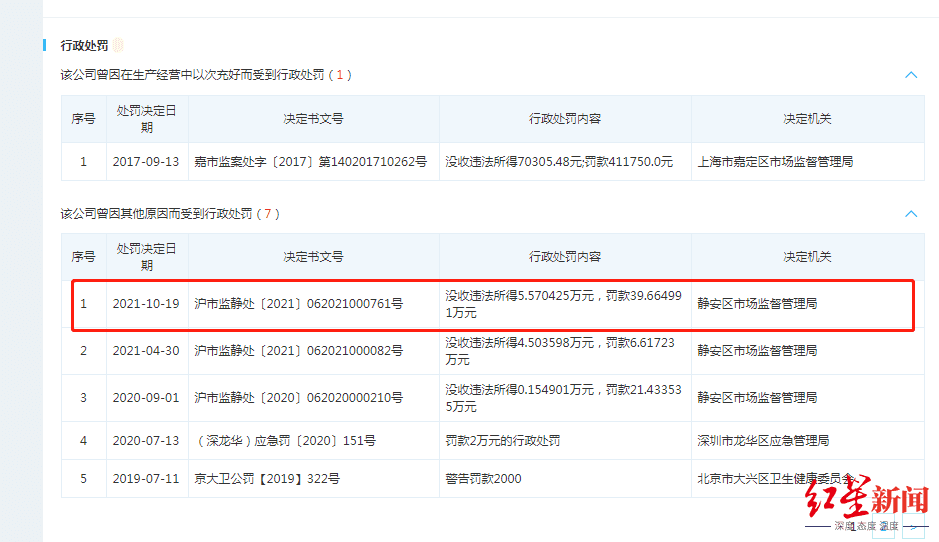Click penalty text 没收违法所得70305.48元;罚款411750.0元
Image resolution: width=939 pixels, height=542 pixels.
tap(559, 162)
